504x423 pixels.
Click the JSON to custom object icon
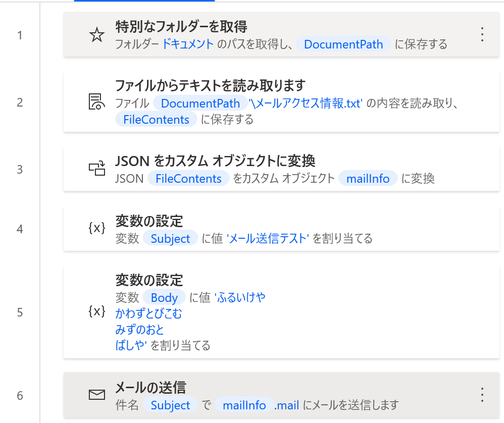tap(97, 168)
